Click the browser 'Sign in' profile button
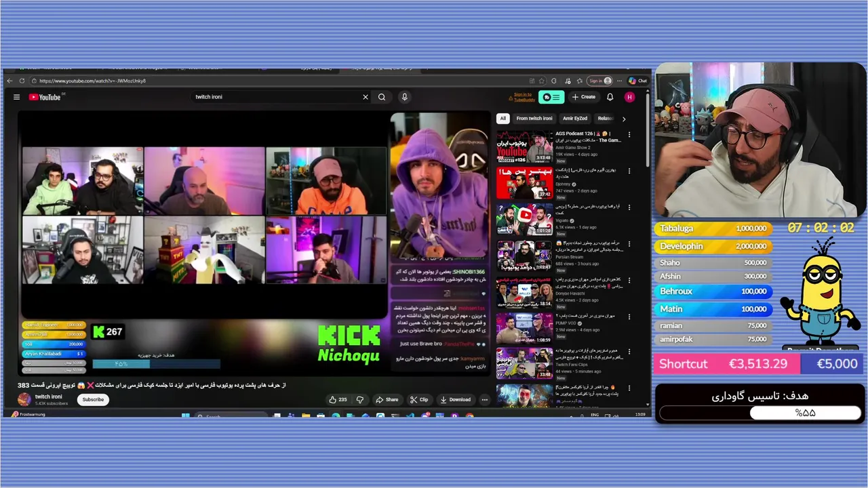This screenshot has height=488, width=868. [600, 81]
